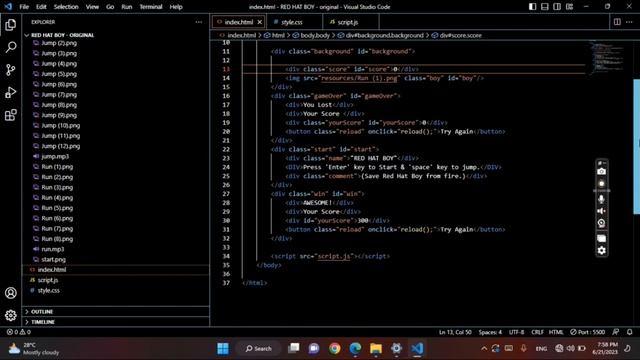
Task: Open the Terminal menu
Action: click(x=151, y=7)
